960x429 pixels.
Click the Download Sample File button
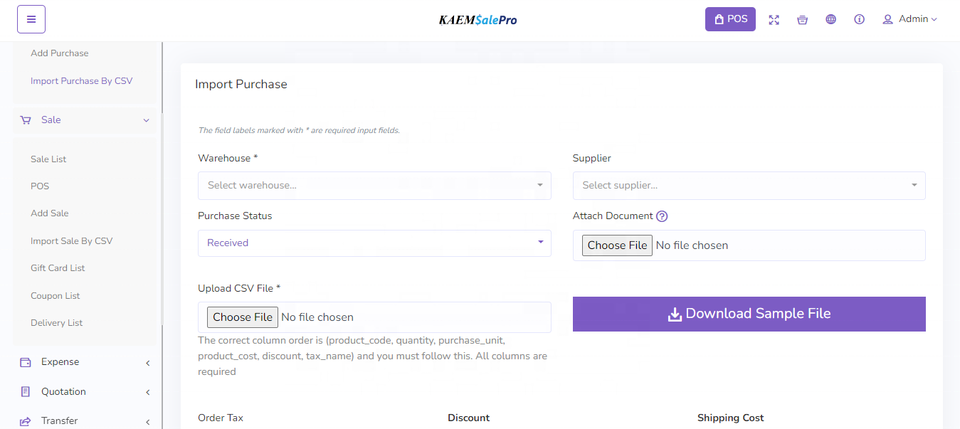tap(748, 314)
